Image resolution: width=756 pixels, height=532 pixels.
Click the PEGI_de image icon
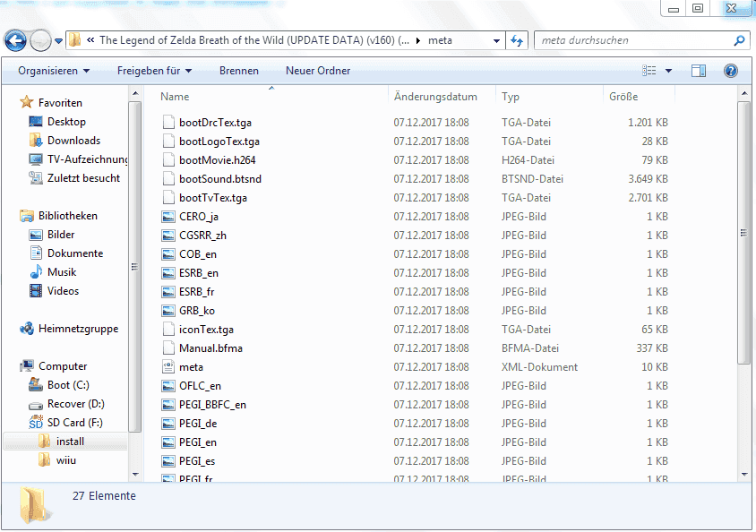coord(168,423)
